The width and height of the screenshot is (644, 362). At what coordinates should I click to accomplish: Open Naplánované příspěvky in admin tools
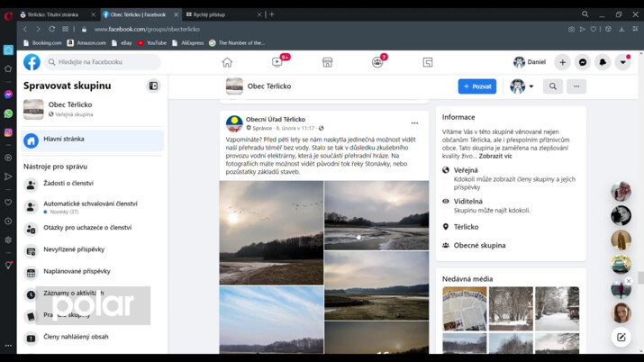click(x=77, y=271)
